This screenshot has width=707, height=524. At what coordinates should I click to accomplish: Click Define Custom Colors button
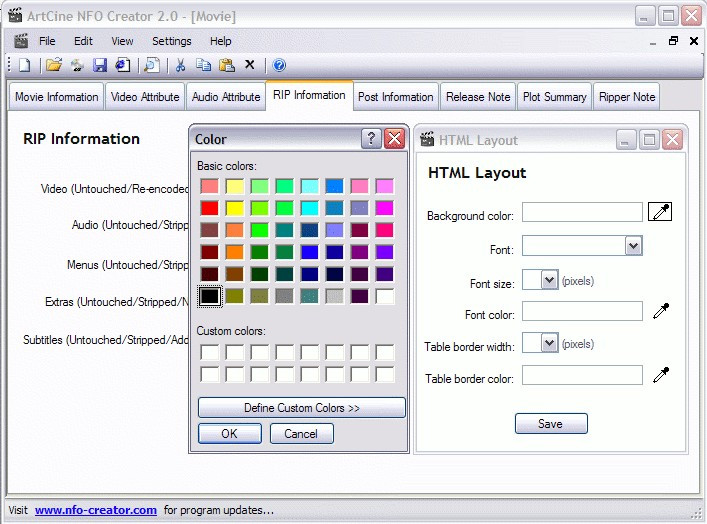tap(302, 408)
